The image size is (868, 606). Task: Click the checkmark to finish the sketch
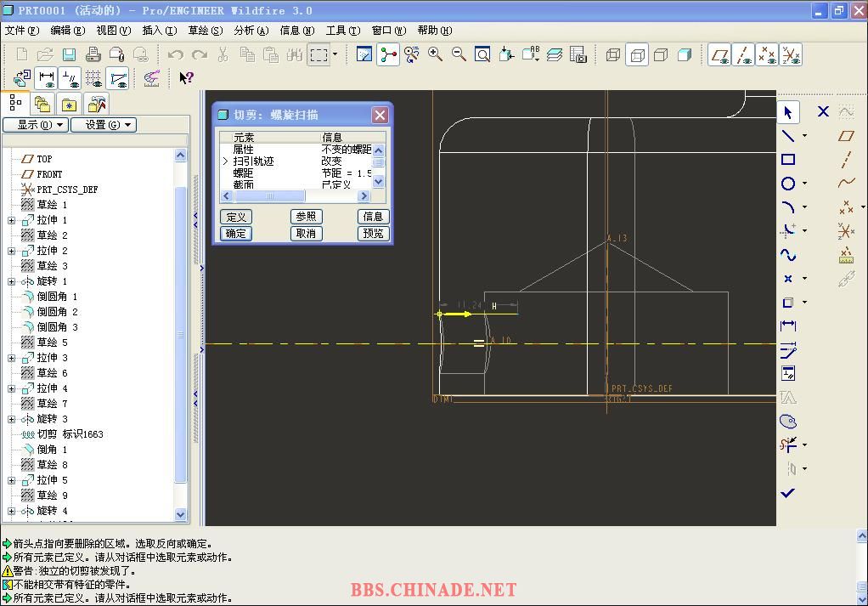pos(788,493)
